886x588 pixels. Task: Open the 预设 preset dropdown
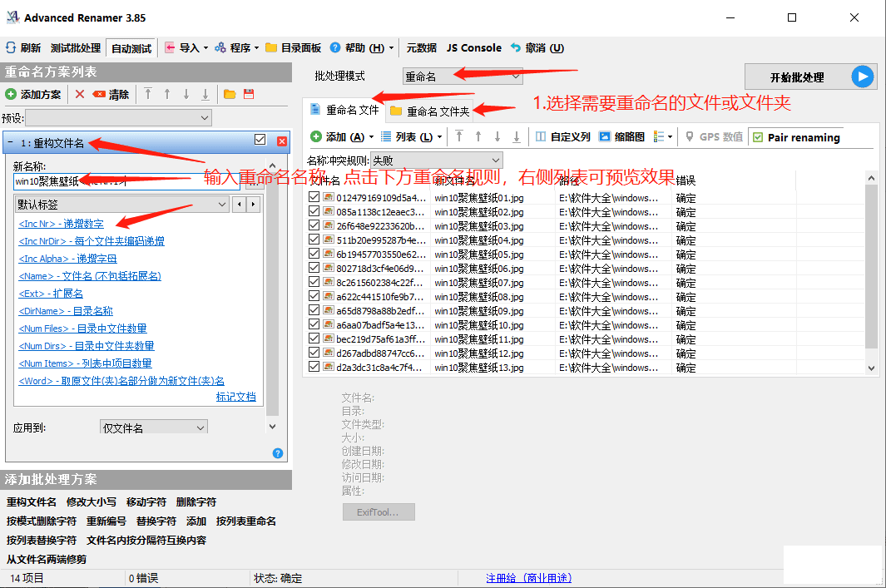[x=119, y=118]
